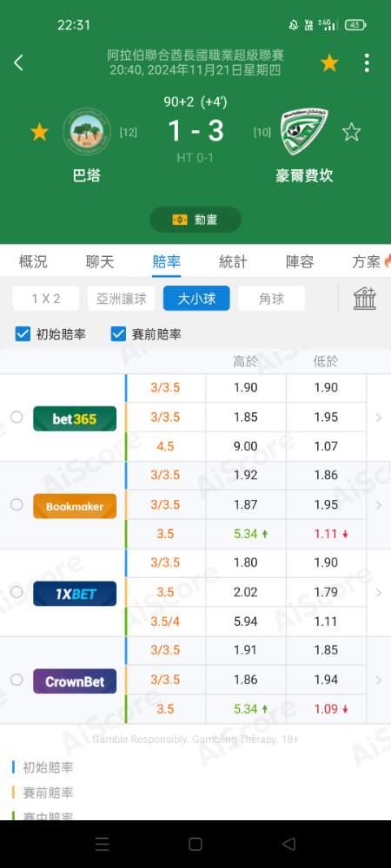
Task: Tap the orange Bookmaker logo
Action: (75, 506)
